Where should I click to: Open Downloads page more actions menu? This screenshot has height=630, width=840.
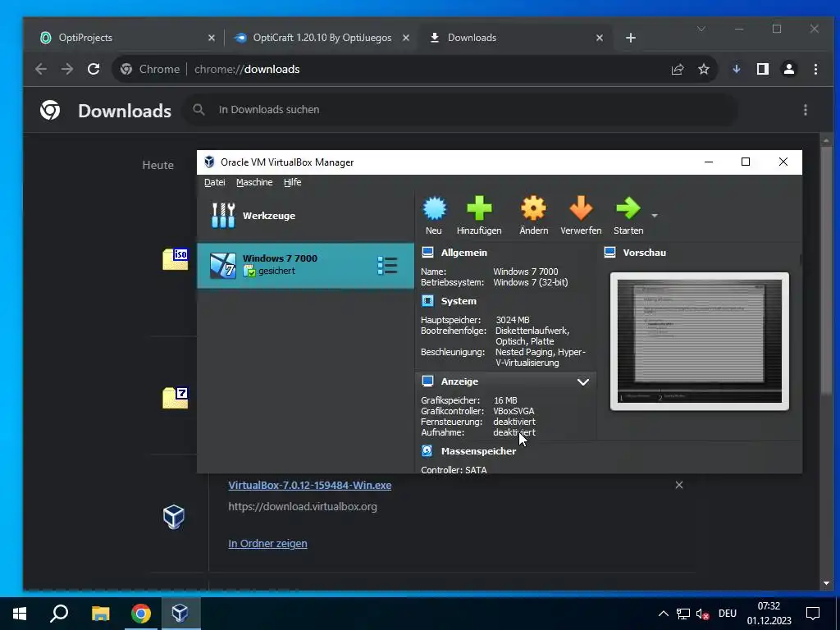click(806, 110)
